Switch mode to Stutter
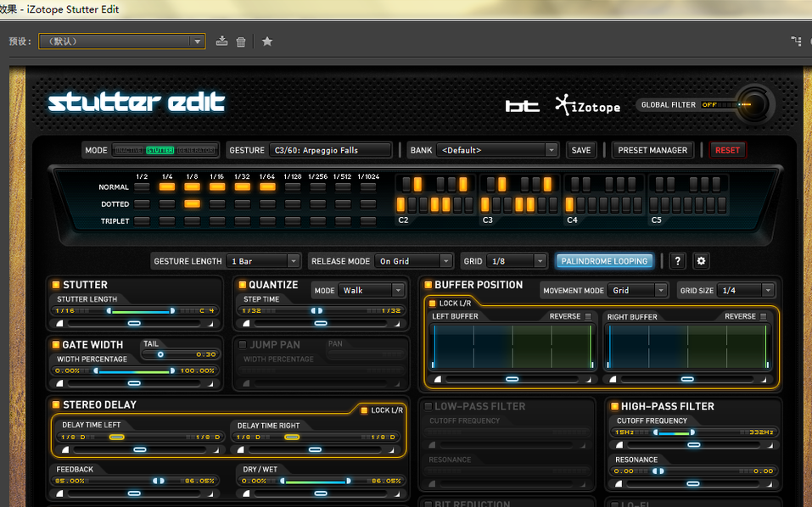Image resolution: width=812 pixels, height=507 pixels. tap(160, 150)
